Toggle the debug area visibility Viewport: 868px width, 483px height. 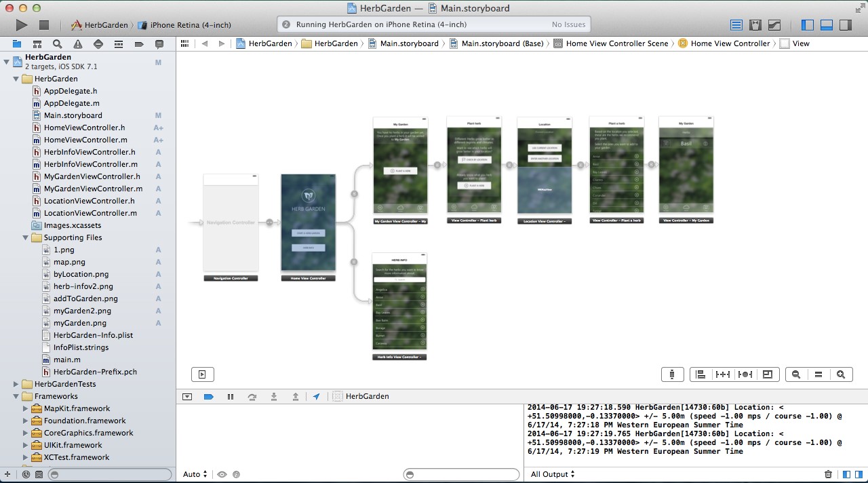click(827, 25)
